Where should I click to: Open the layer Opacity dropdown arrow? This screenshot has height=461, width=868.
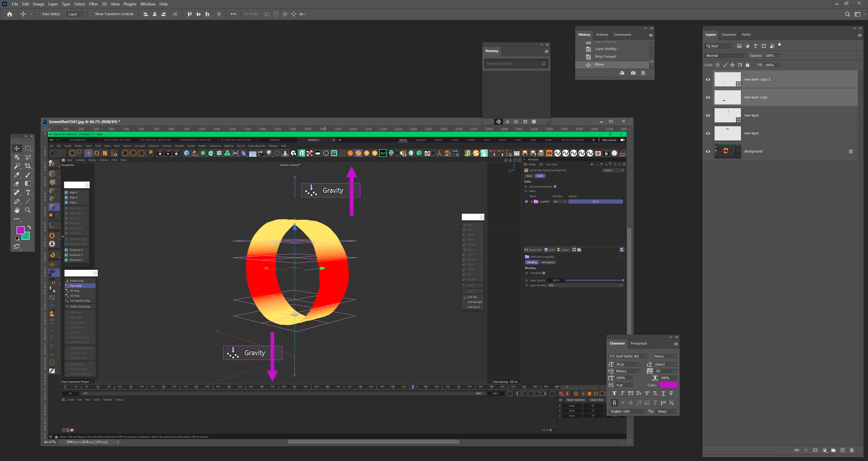click(778, 56)
